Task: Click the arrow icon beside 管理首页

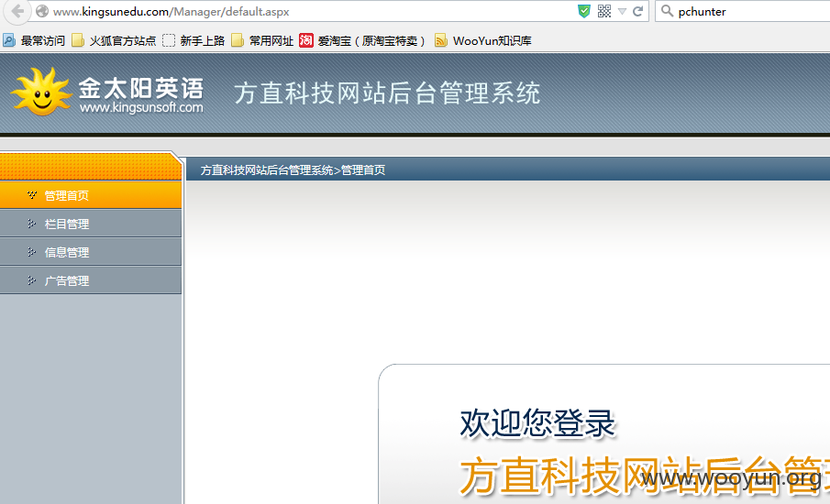Action: 32,195
